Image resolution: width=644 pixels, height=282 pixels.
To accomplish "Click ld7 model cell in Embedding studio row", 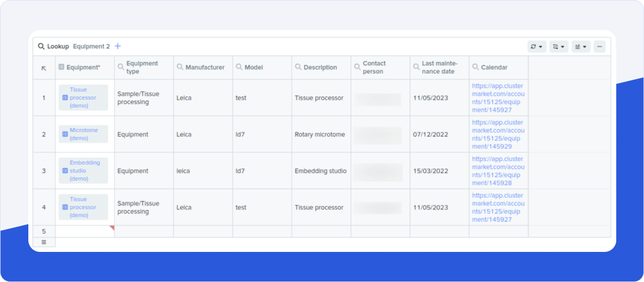I will click(x=263, y=170).
